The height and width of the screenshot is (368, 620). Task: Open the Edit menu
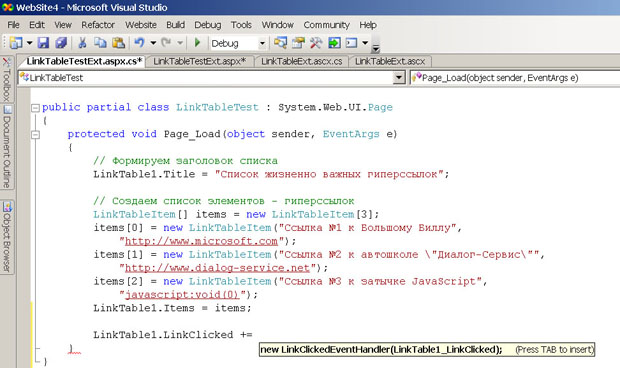[x=37, y=25]
